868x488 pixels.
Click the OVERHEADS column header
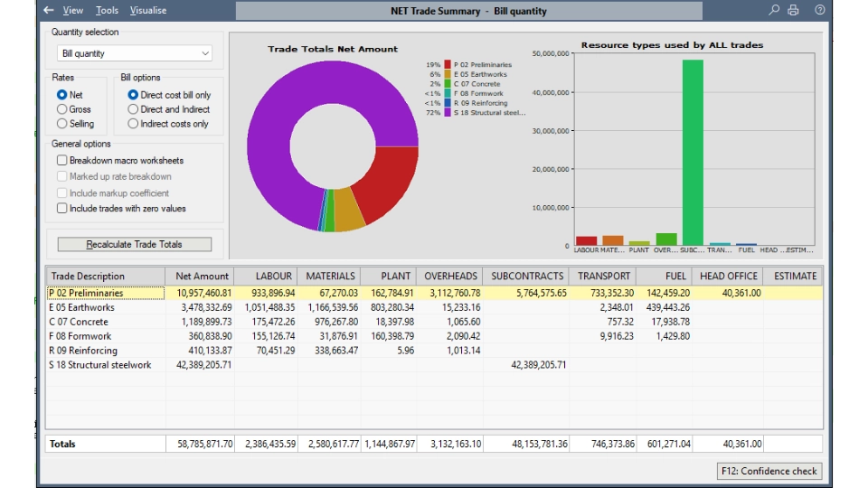[449, 276]
